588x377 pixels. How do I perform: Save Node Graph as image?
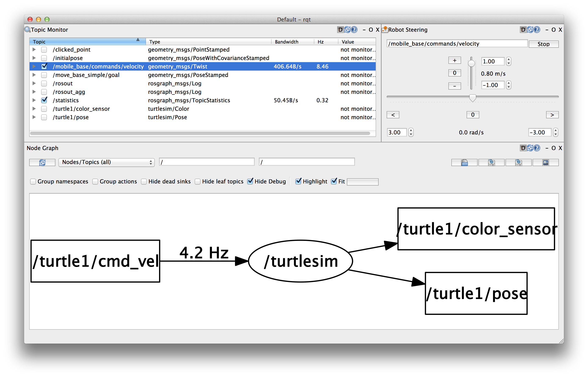pyautogui.click(x=546, y=163)
